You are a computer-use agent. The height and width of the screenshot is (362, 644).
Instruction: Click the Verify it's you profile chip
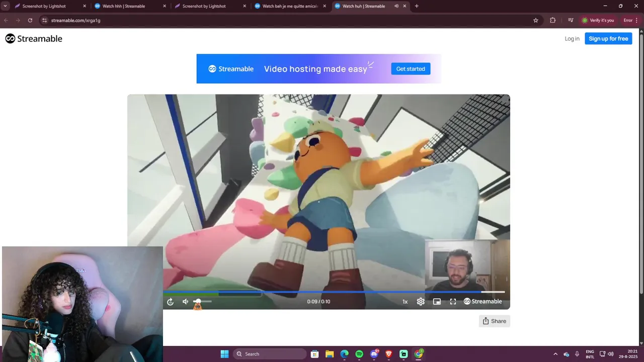coord(598,20)
